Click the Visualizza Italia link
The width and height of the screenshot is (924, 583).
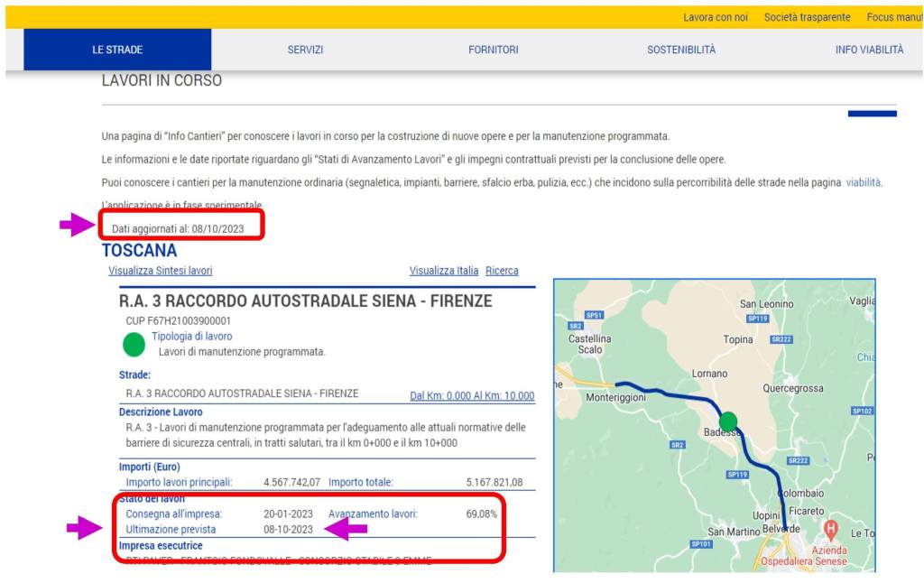(x=444, y=271)
